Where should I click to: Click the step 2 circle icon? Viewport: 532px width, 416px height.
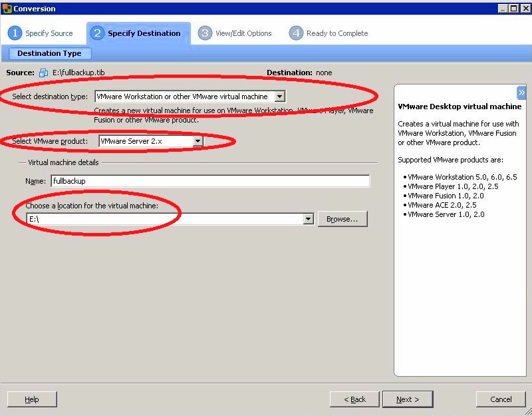(x=97, y=33)
